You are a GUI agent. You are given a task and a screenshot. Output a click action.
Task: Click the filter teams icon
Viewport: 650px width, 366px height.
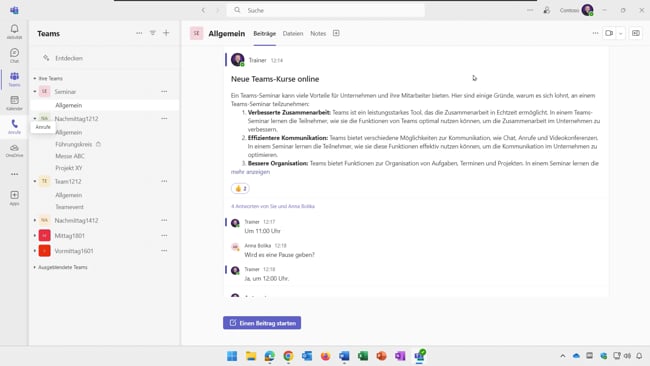point(153,33)
